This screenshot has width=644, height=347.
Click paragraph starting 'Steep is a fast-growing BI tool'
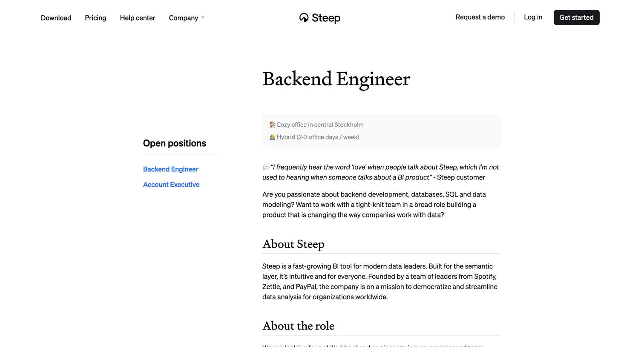pyautogui.click(x=380, y=282)
